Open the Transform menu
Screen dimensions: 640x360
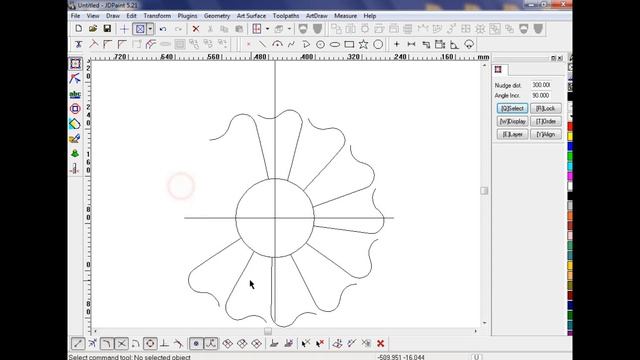157,16
